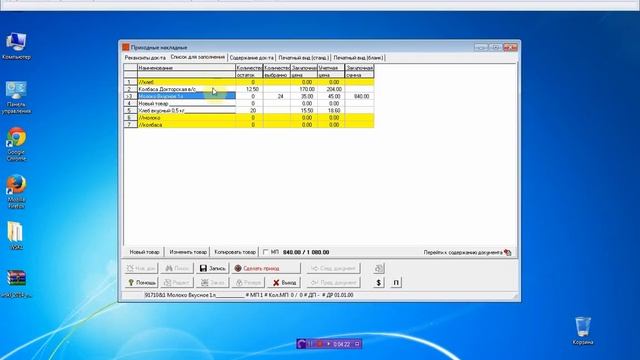The image size is (640, 360).
Task: Click the 35.00 purchase price cell
Action: 304,96
